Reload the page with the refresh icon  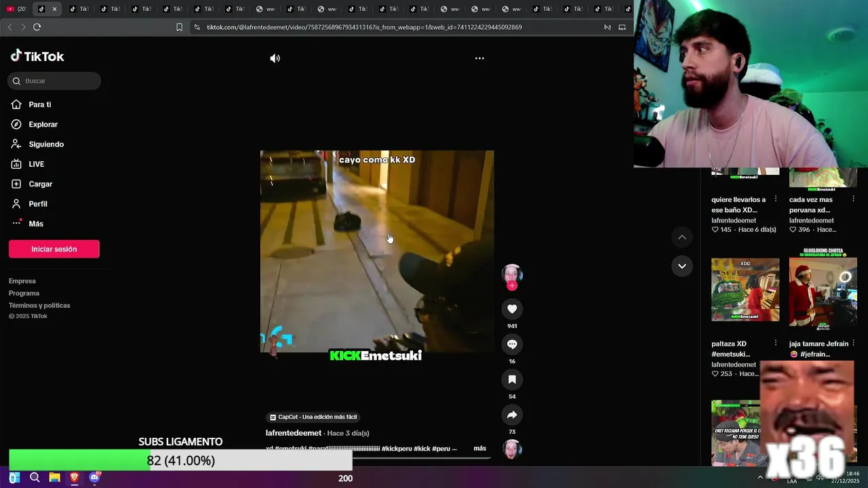[37, 27]
